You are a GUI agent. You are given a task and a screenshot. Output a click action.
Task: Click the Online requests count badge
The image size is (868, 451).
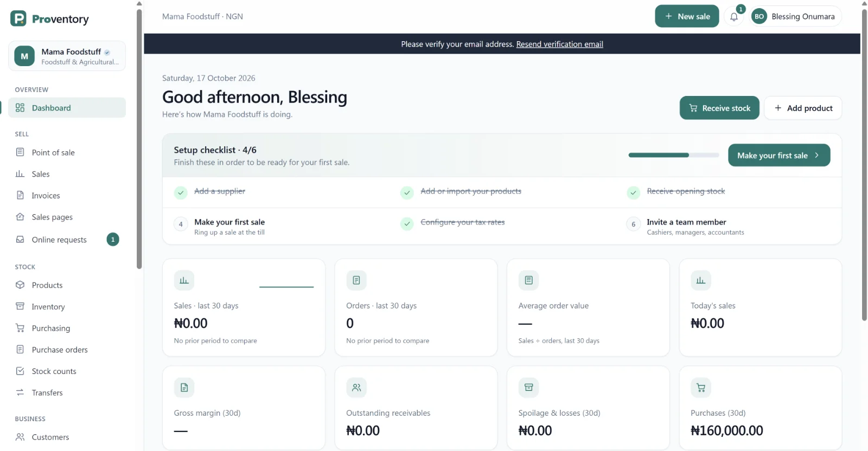[113, 240]
